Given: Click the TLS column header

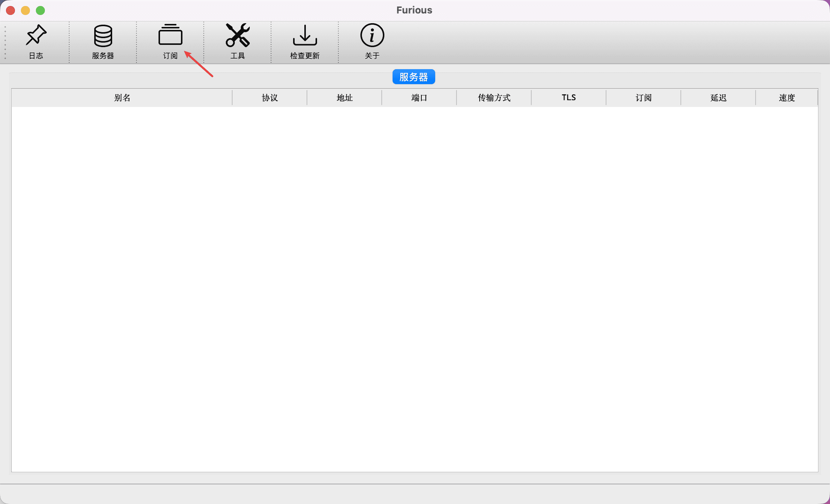Looking at the screenshot, I should pyautogui.click(x=569, y=98).
